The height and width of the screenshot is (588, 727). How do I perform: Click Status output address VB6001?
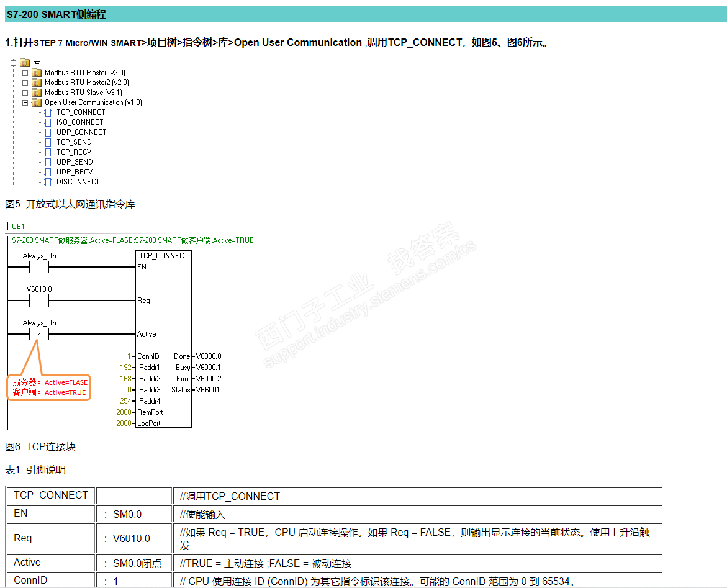click(208, 389)
